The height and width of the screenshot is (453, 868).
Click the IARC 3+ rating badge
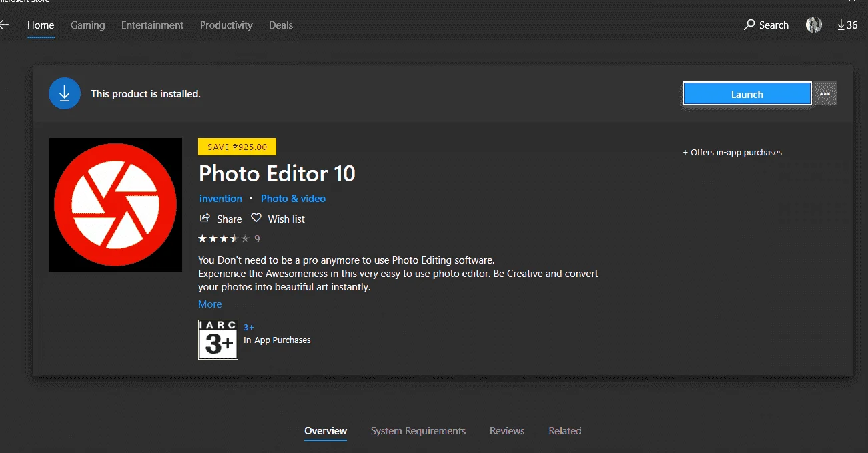pos(218,340)
